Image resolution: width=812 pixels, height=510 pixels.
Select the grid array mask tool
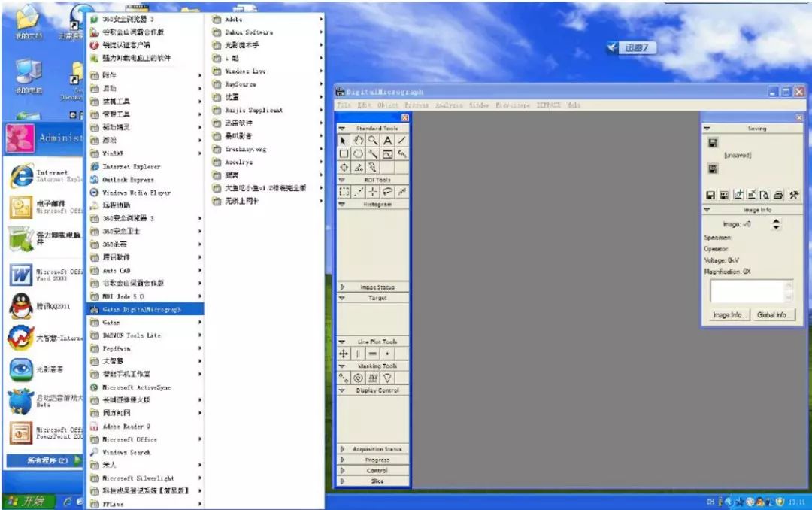click(373, 378)
